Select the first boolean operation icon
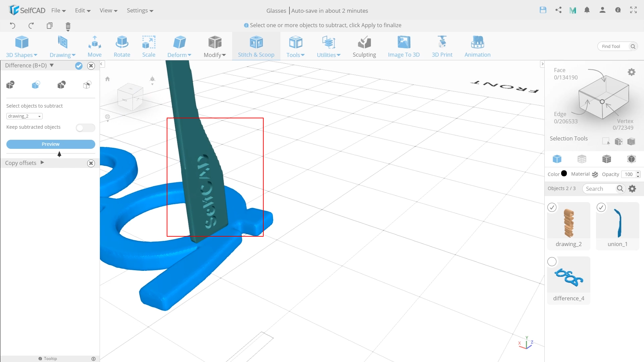Screen dimensions: 644x362 pyautogui.click(x=10, y=85)
